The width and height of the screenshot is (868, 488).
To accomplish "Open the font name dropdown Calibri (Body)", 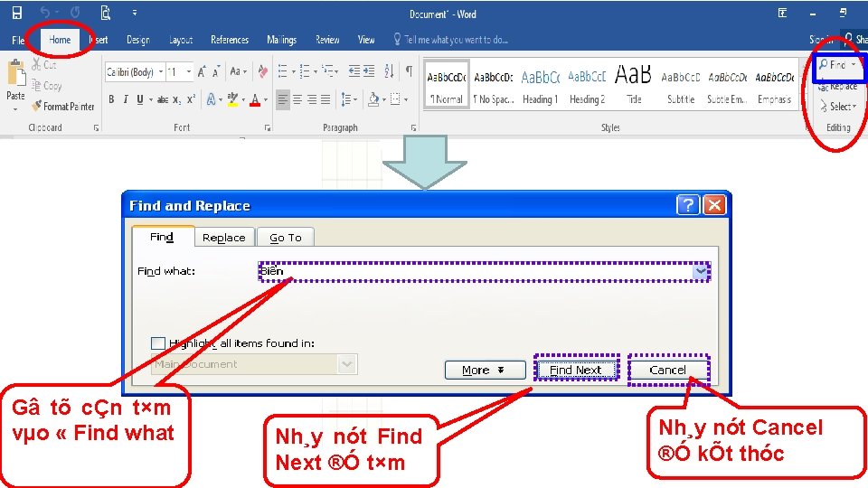I will click(x=161, y=72).
